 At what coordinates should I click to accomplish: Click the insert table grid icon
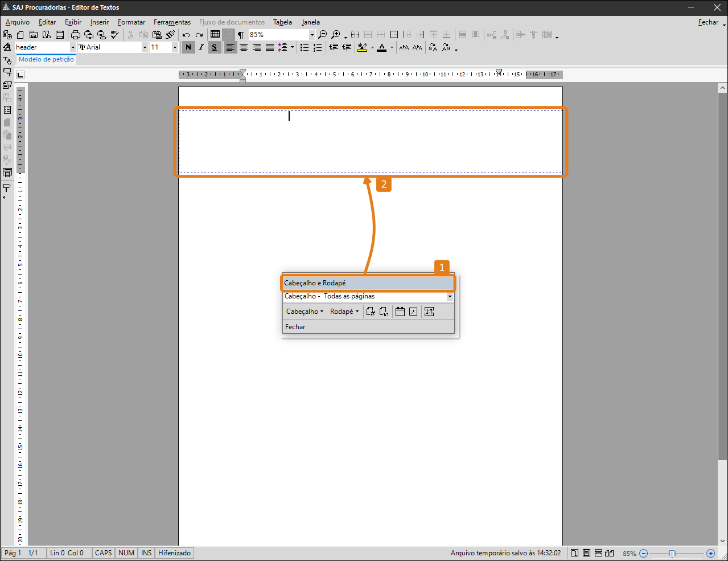tap(215, 34)
